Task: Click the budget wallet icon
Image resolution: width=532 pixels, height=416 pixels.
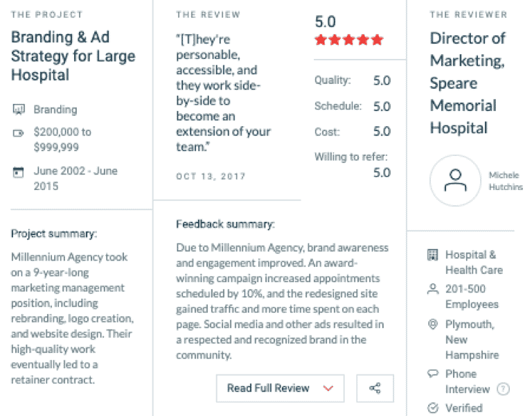Action: coord(18,133)
